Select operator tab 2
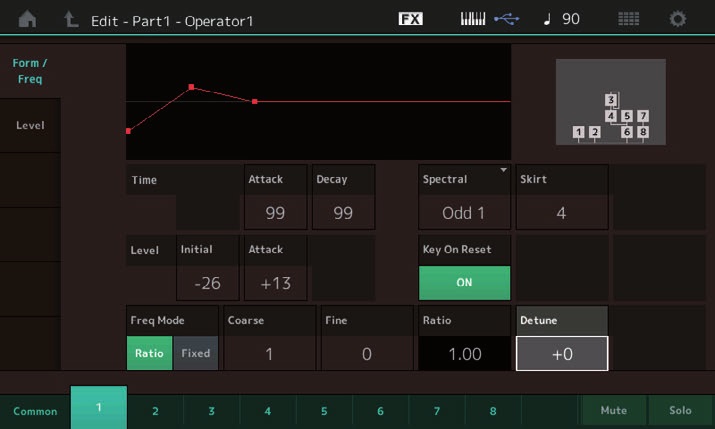This screenshot has height=429, width=715. pos(155,411)
